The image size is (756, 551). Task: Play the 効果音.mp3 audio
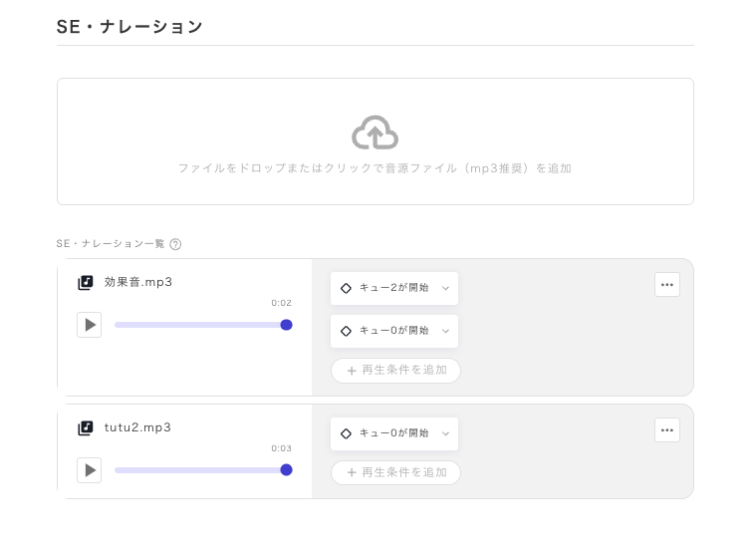pos(90,325)
